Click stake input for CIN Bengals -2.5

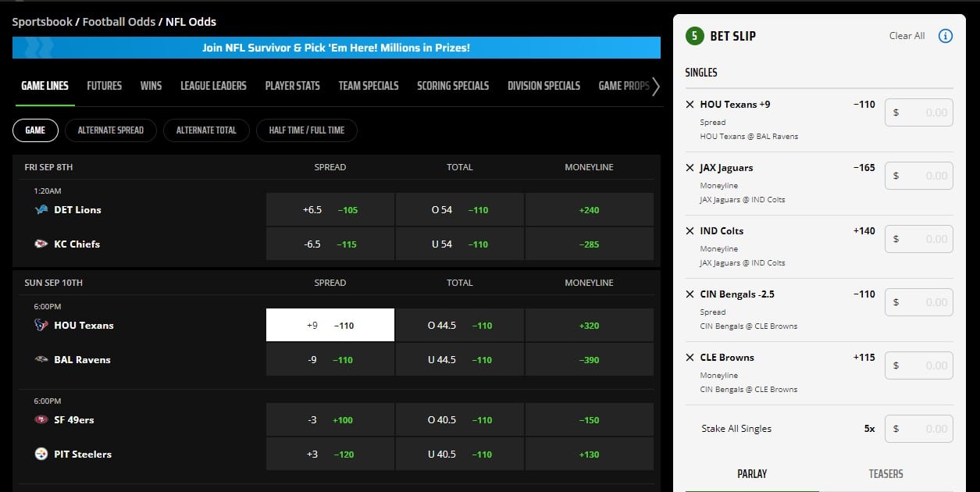pyautogui.click(x=918, y=302)
